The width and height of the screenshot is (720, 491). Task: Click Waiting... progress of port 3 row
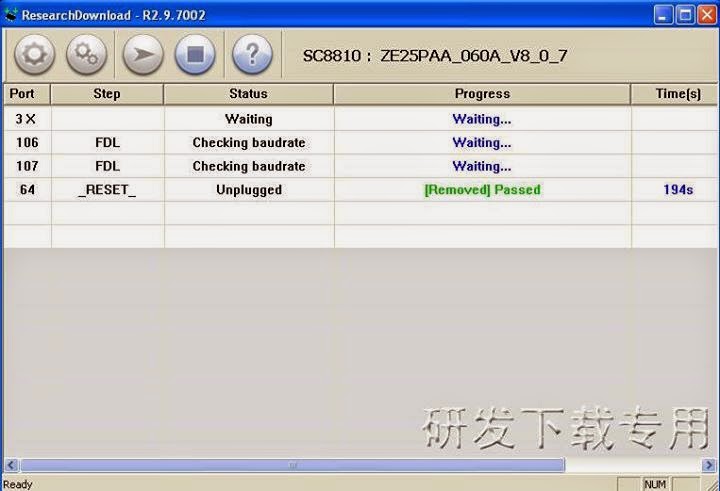pos(482,119)
